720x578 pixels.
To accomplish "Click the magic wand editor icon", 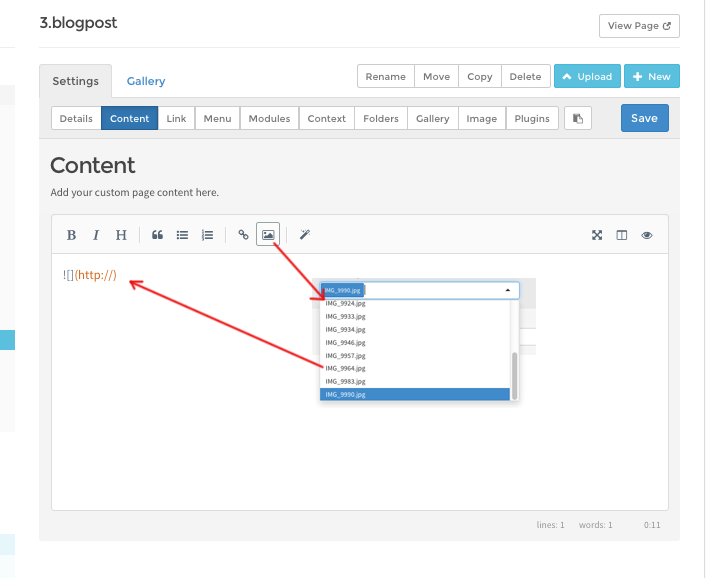I will coord(304,235).
